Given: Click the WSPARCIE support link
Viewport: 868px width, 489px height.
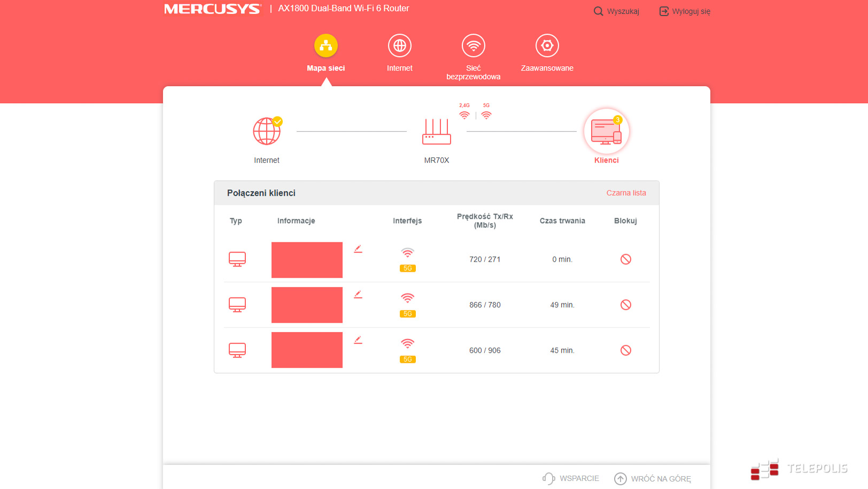Looking at the screenshot, I should [x=571, y=478].
